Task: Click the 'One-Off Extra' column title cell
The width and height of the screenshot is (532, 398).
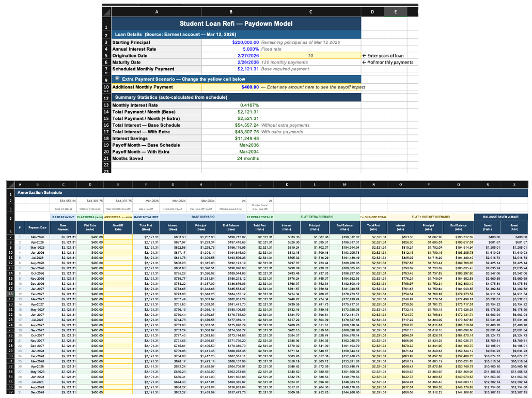Action: click(x=118, y=227)
